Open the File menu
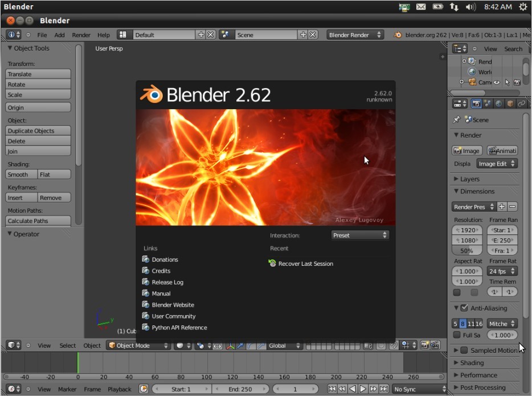The image size is (532, 396). click(x=42, y=35)
